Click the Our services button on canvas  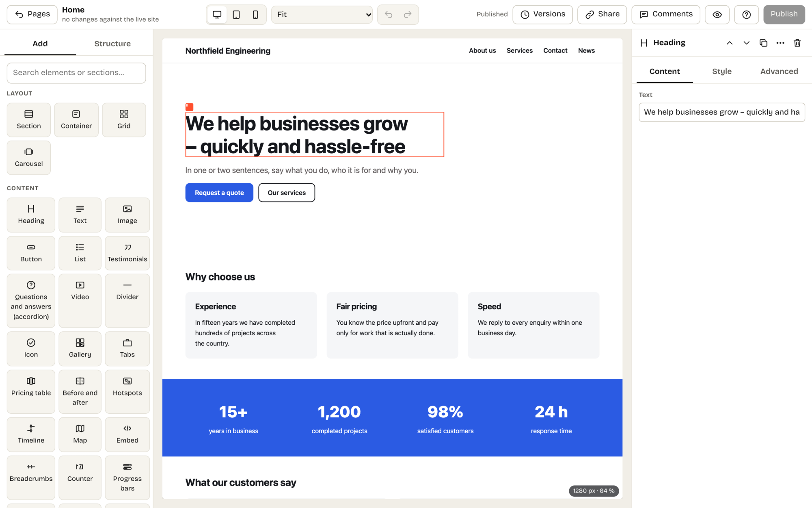(x=287, y=193)
